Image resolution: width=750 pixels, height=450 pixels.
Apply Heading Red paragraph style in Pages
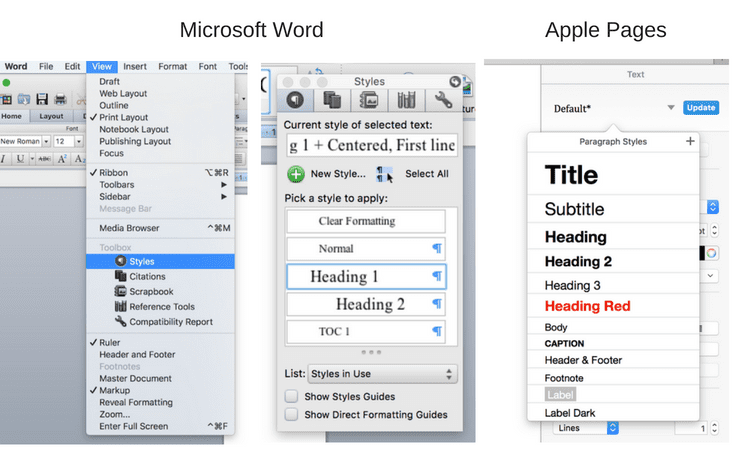click(x=613, y=306)
